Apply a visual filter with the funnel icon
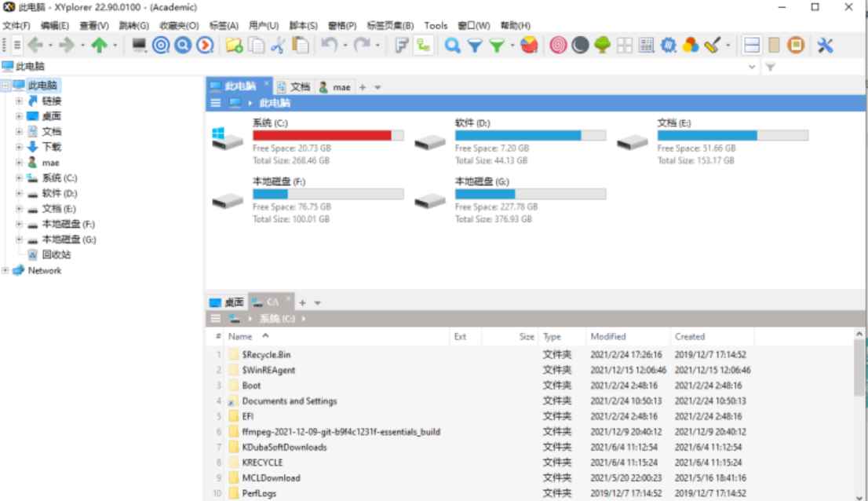868x501 pixels. (474, 45)
